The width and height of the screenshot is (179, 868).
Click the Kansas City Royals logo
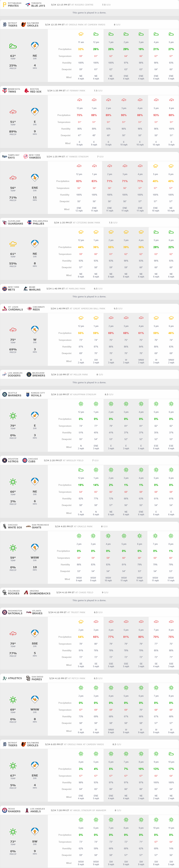pyautogui.click(x=27, y=395)
